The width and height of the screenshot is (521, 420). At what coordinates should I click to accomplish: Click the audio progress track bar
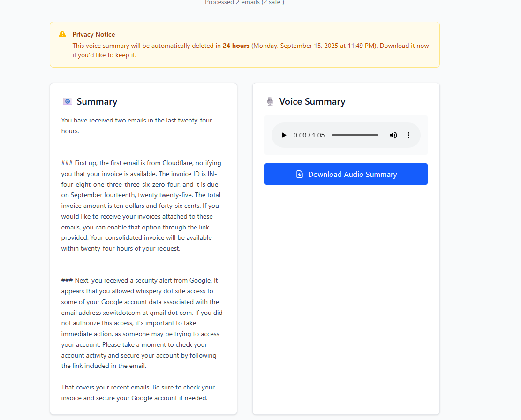click(x=355, y=135)
